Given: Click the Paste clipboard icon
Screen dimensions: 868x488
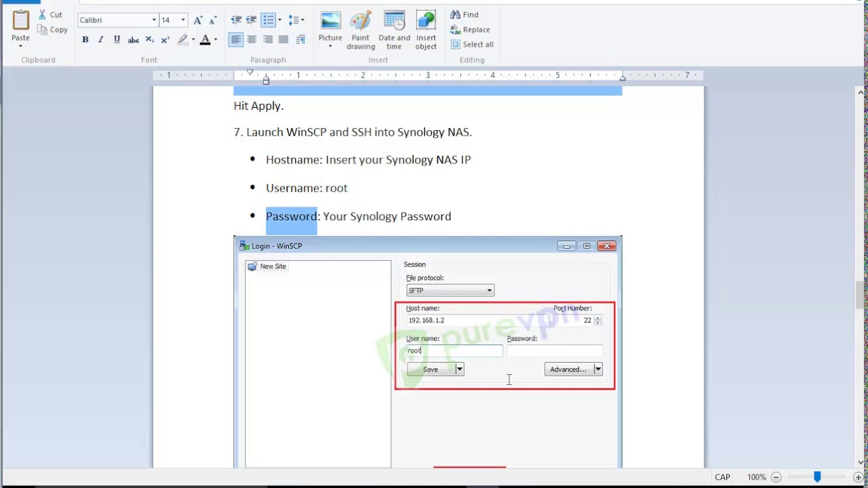Looking at the screenshot, I should pyautogui.click(x=21, y=20).
